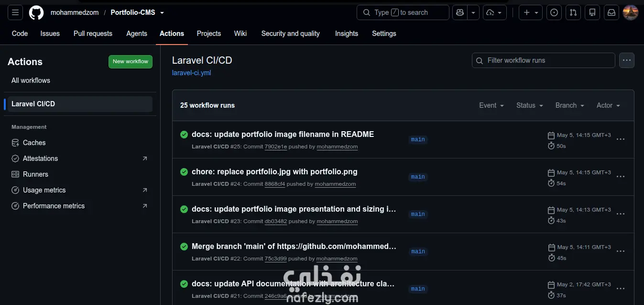Select All workflows in sidebar

point(80,80)
